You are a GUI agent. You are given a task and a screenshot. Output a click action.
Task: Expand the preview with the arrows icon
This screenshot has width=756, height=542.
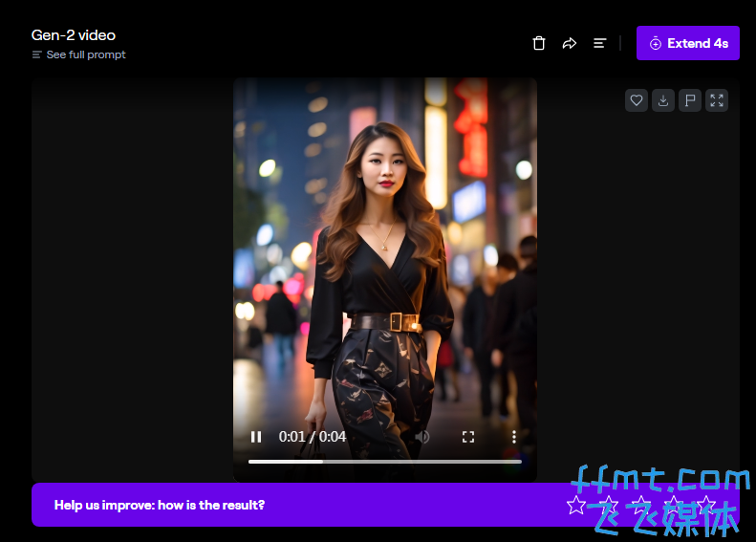click(717, 100)
